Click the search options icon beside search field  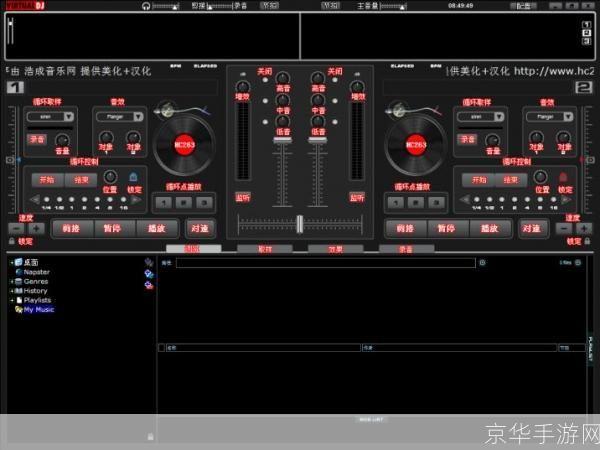483,262
